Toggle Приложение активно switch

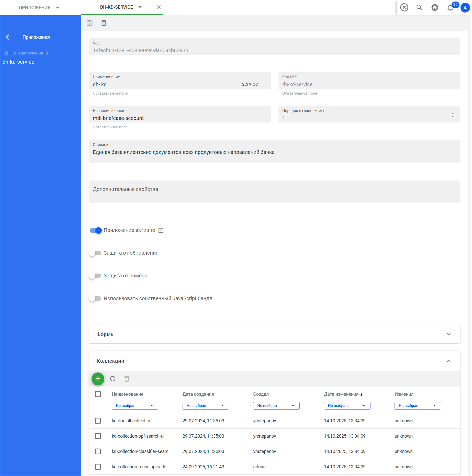[x=96, y=230]
